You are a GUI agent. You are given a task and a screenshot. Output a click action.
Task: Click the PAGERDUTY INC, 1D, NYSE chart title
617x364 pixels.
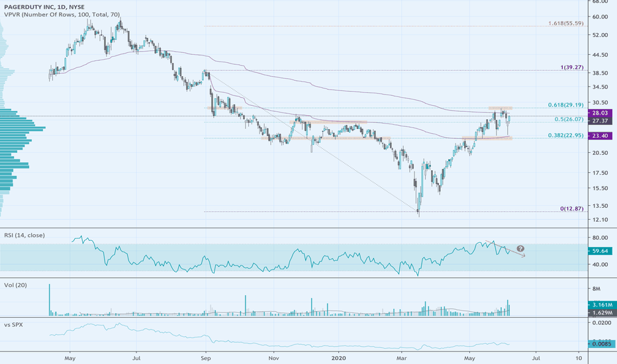[x=45, y=7]
